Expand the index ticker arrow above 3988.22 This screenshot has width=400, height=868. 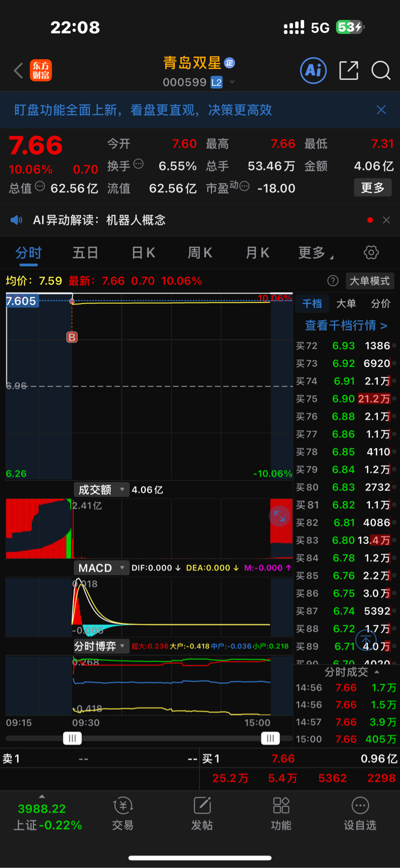click(x=42, y=796)
